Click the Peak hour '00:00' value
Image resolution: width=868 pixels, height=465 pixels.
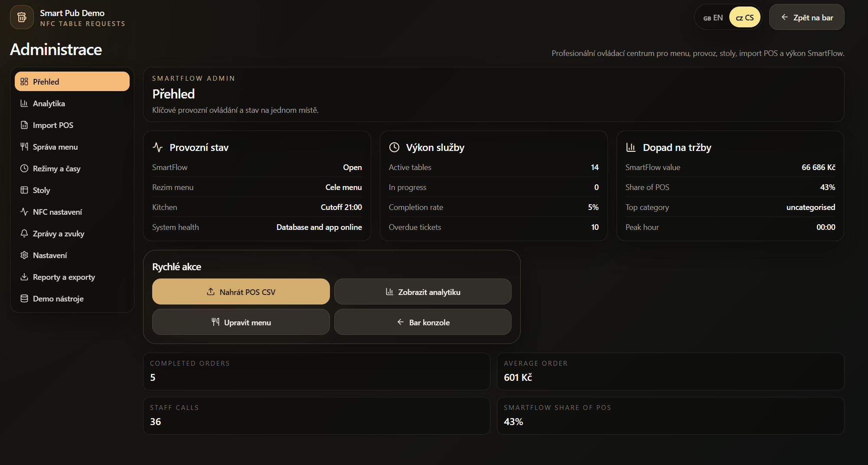point(826,227)
